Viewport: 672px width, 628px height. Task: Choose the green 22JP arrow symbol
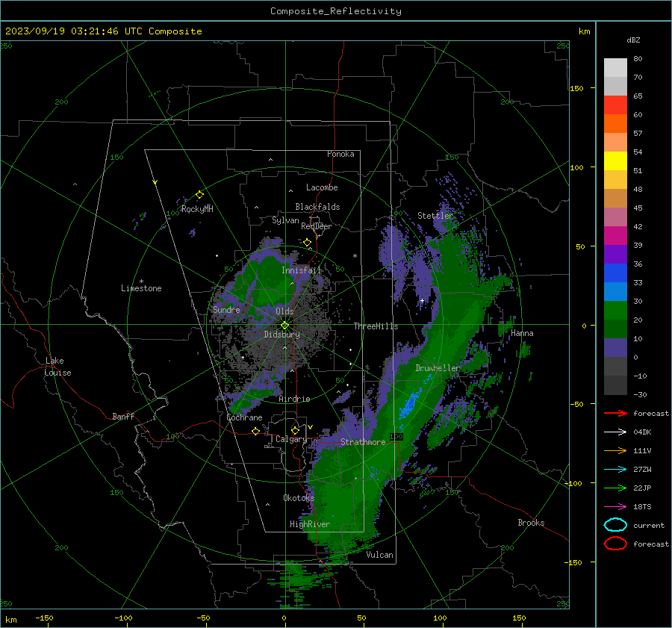tap(615, 488)
